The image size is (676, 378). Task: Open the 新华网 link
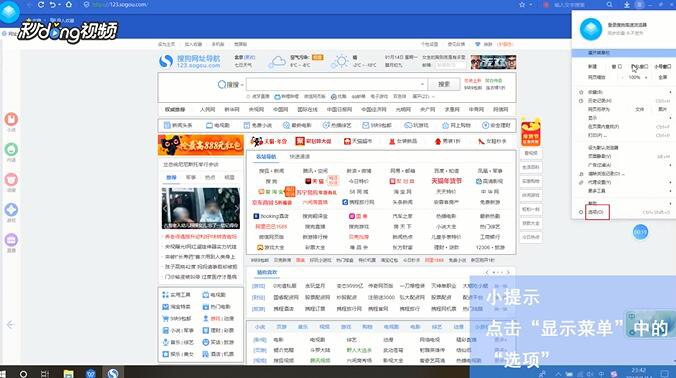[x=232, y=110]
